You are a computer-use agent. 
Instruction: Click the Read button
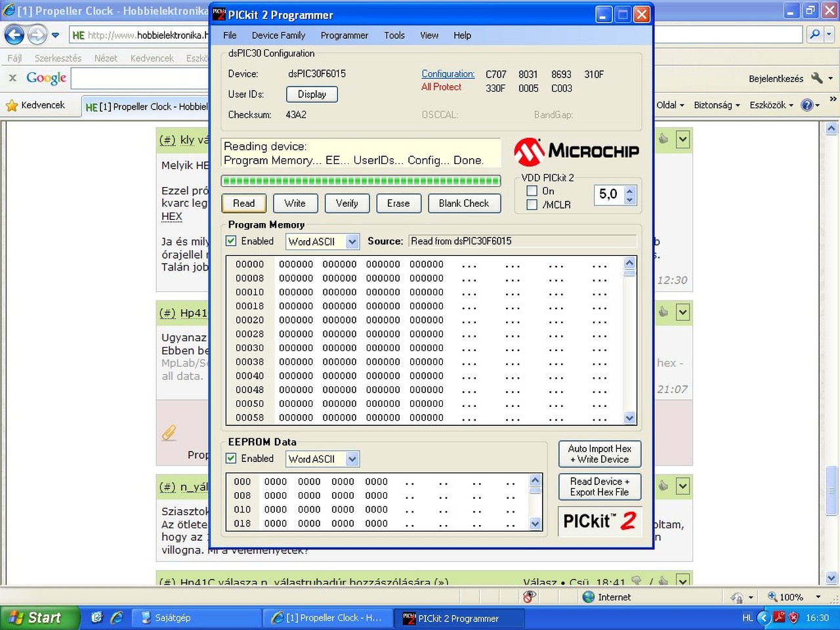coord(243,203)
